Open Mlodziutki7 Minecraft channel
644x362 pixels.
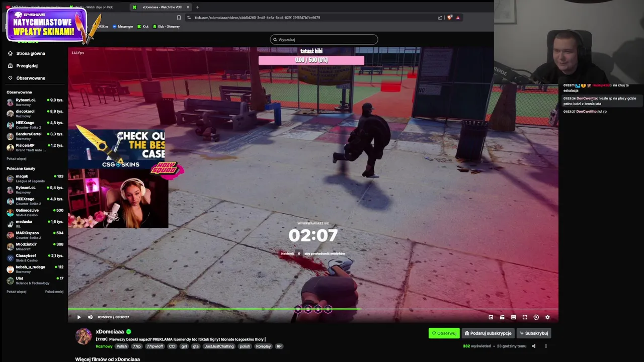[x=35, y=246]
